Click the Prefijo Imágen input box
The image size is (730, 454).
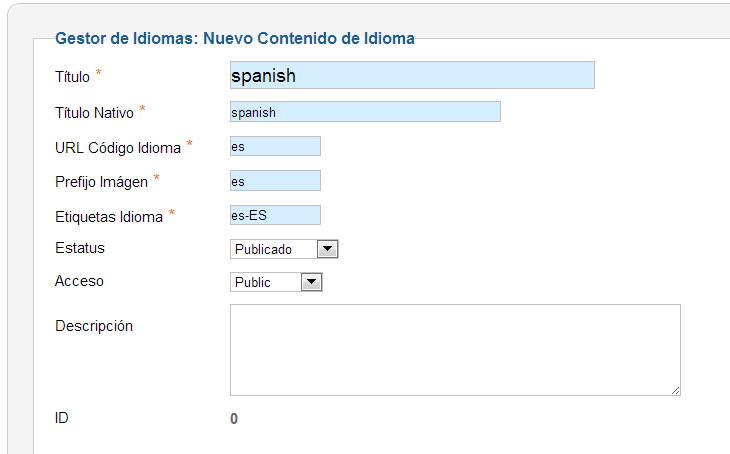pyautogui.click(x=275, y=181)
